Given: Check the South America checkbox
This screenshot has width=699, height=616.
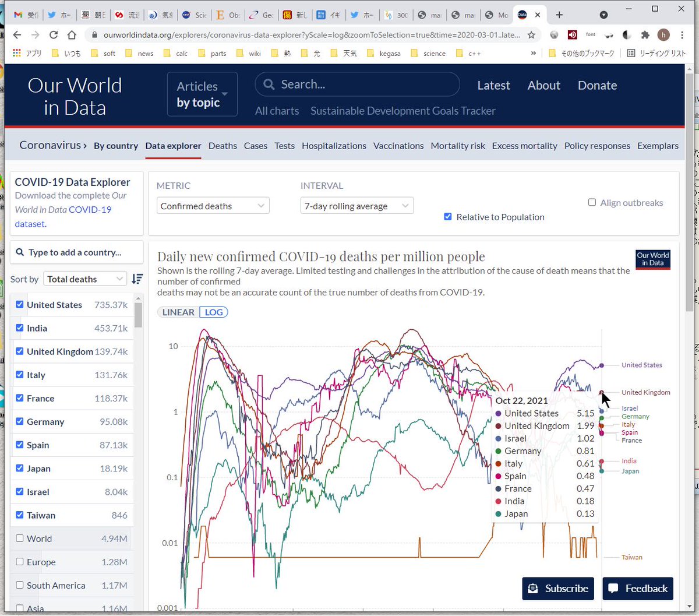Looking at the screenshot, I should click(20, 585).
